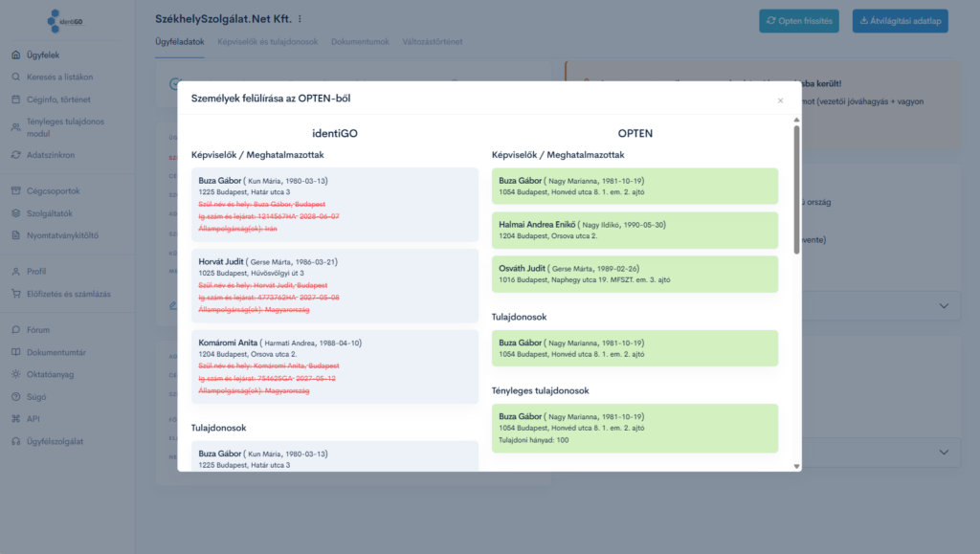
Task: Expand the upper collapsed panel chevron
Action: [x=944, y=306]
